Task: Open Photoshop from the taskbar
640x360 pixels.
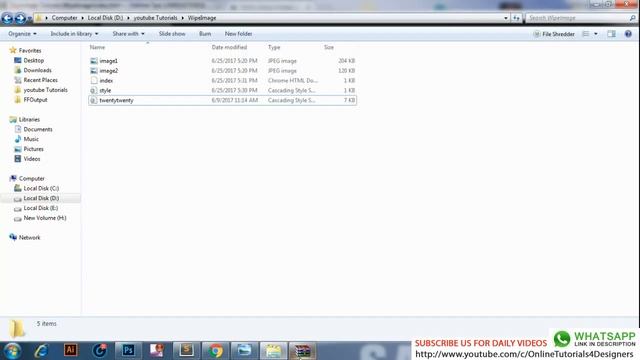Action: (128, 350)
